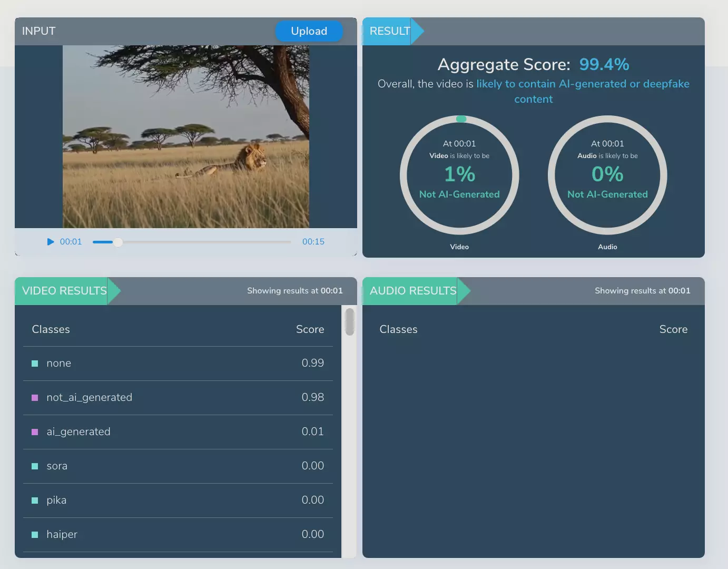Click the 0.01 score value
The width and height of the screenshot is (728, 569).
coord(313,431)
